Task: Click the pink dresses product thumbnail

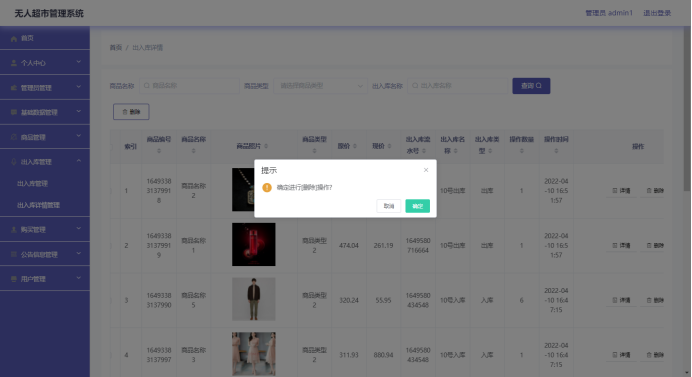Action: (x=254, y=354)
